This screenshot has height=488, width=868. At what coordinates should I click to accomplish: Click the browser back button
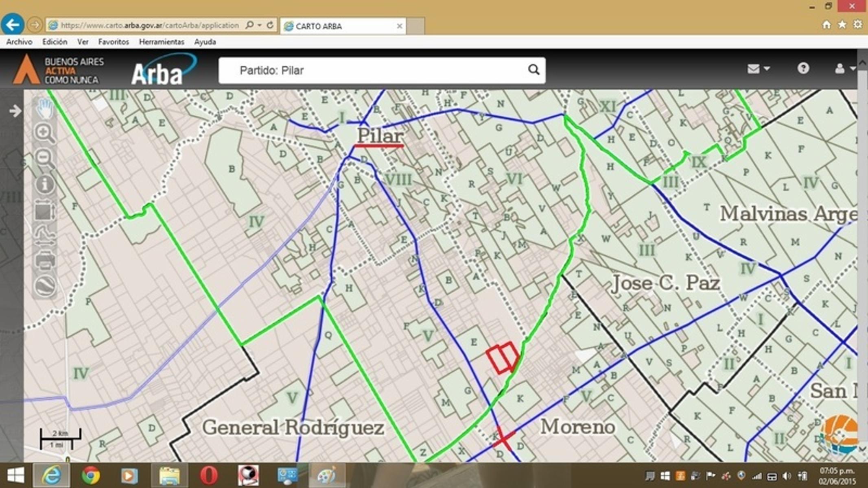point(13,25)
